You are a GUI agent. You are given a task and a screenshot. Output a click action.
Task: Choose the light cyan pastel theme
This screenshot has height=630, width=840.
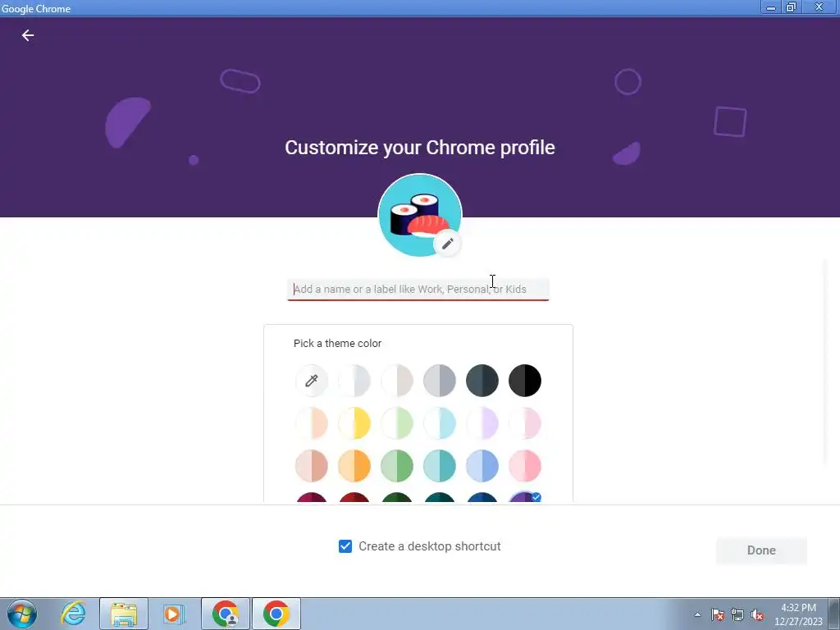[440, 423]
